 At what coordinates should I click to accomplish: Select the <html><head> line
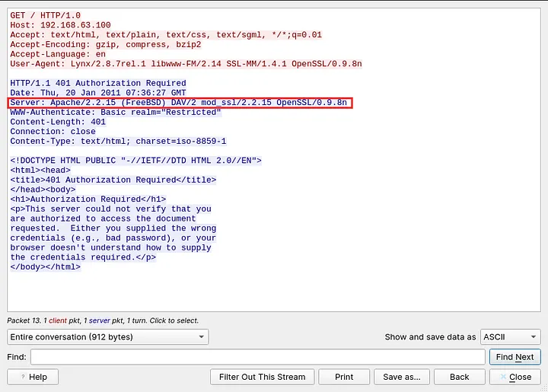[40, 171]
